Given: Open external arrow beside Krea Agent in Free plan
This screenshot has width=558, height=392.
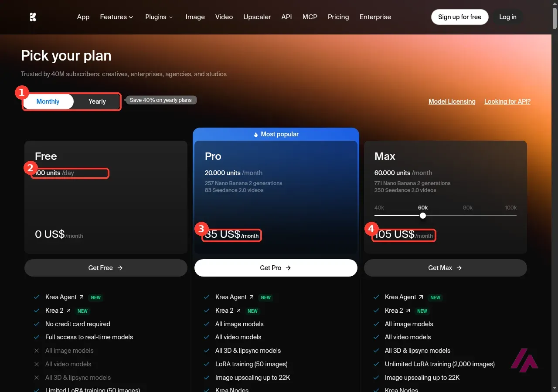Looking at the screenshot, I should point(81,297).
